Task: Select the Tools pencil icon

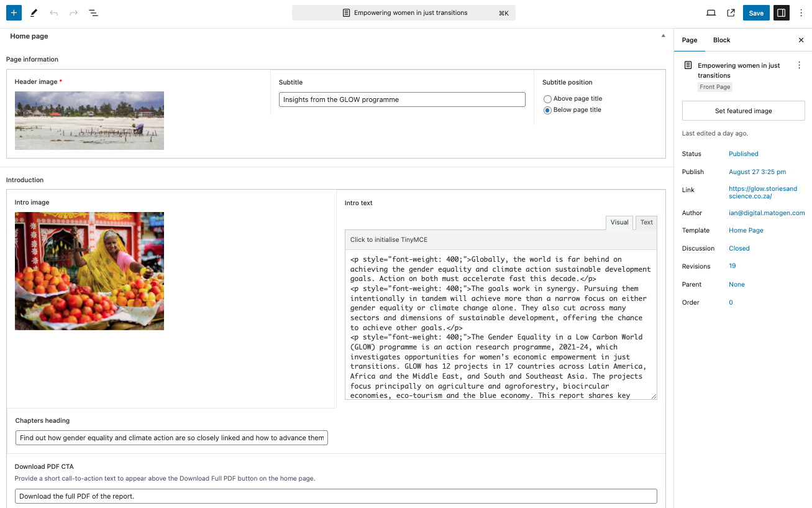Action: point(34,12)
